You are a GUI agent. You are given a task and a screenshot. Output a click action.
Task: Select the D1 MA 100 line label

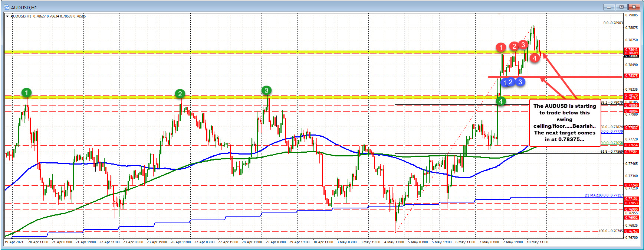point(604,195)
